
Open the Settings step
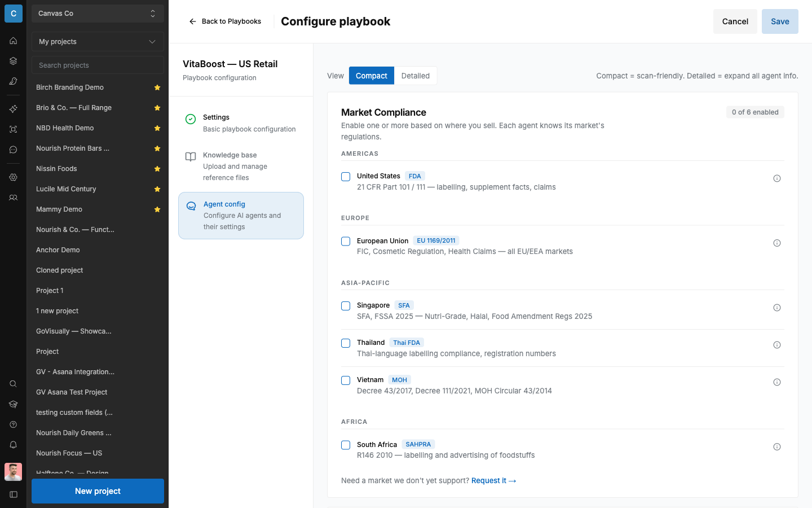click(241, 123)
